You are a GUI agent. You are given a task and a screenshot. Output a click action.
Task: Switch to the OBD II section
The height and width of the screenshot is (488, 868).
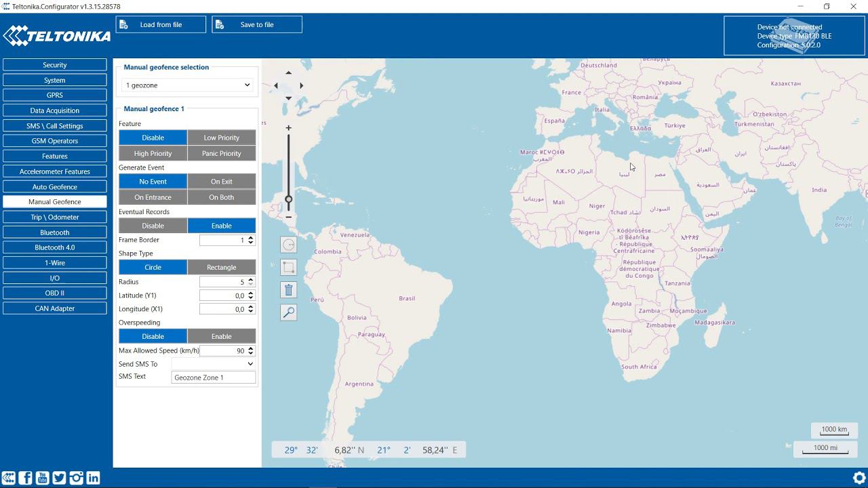tap(55, 293)
